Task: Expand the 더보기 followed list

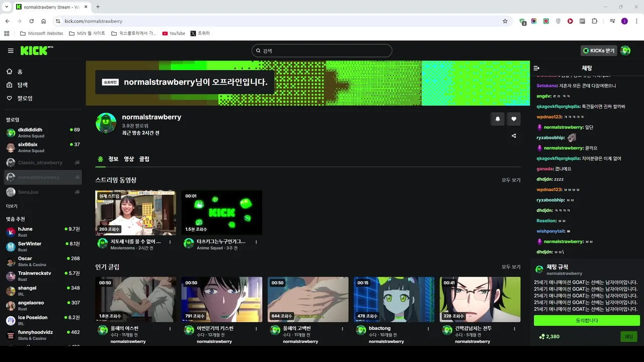Action: pyautogui.click(x=12, y=206)
